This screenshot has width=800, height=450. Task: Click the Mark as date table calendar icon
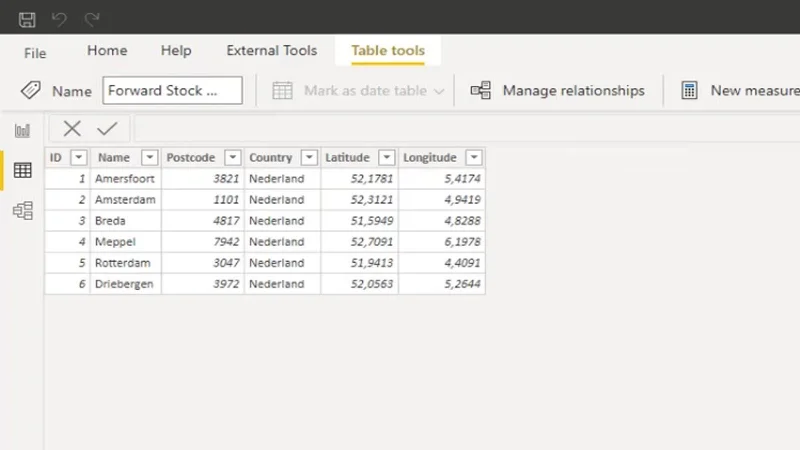(282, 91)
